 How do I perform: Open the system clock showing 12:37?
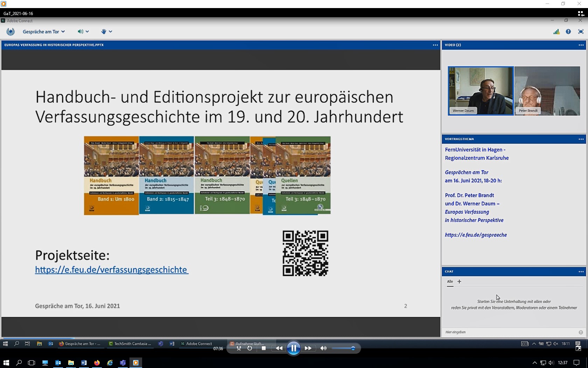click(562, 363)
